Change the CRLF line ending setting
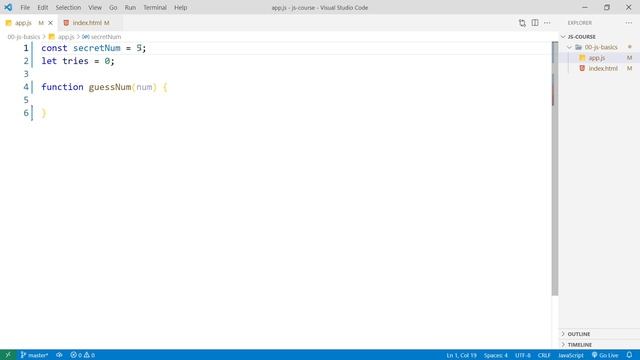640x360 pixels. 544,355
